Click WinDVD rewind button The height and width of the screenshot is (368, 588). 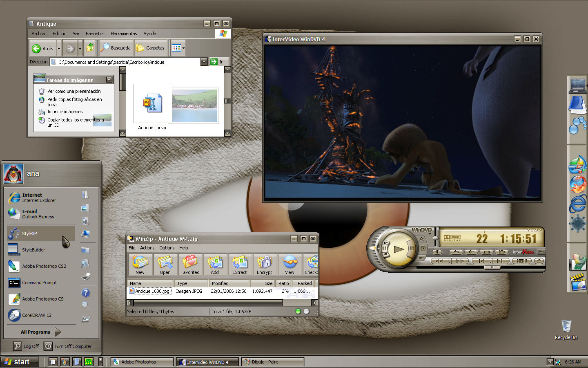tap(439, 261)
